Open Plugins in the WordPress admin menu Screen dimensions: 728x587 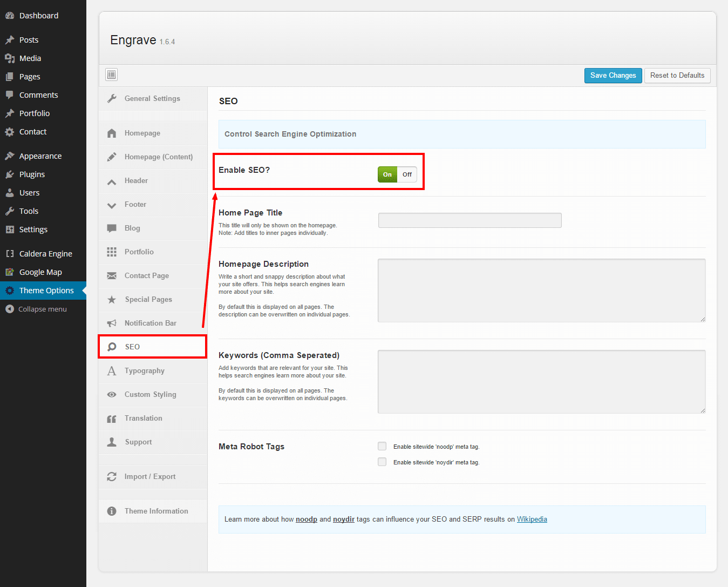click(x=32, y=174)
